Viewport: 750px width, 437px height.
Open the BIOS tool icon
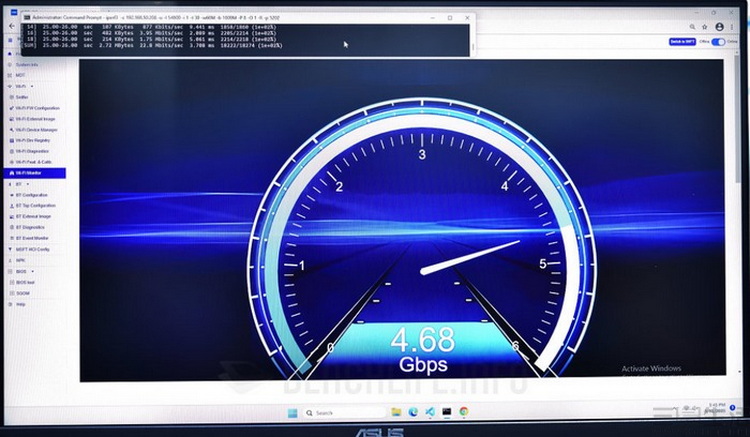[11, 283]
